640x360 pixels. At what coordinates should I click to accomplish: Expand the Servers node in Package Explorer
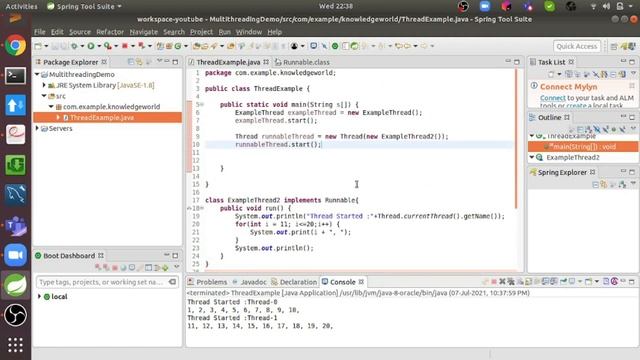tap(37, 128)
